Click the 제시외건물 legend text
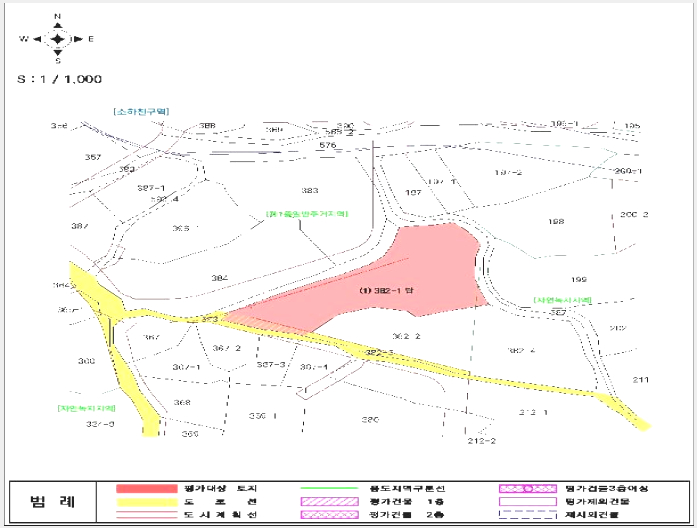The height and width of the screenshot is (528, 697). click(592, 515)
